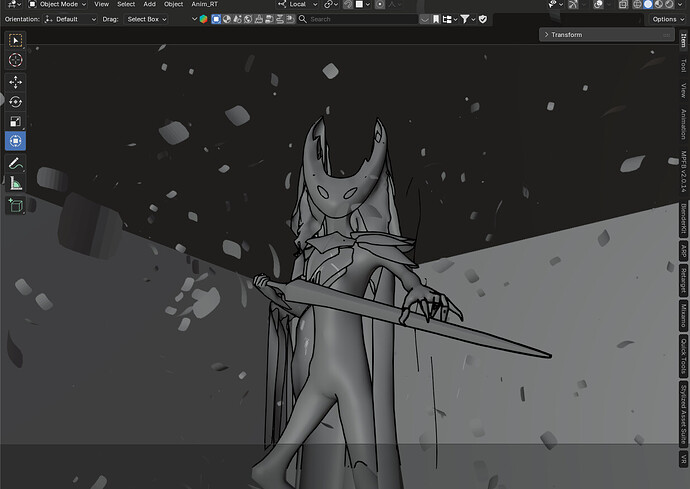Screen dimensions: 690x489
Task: Toggle viewport overlays
Action: tap(598, 4)
